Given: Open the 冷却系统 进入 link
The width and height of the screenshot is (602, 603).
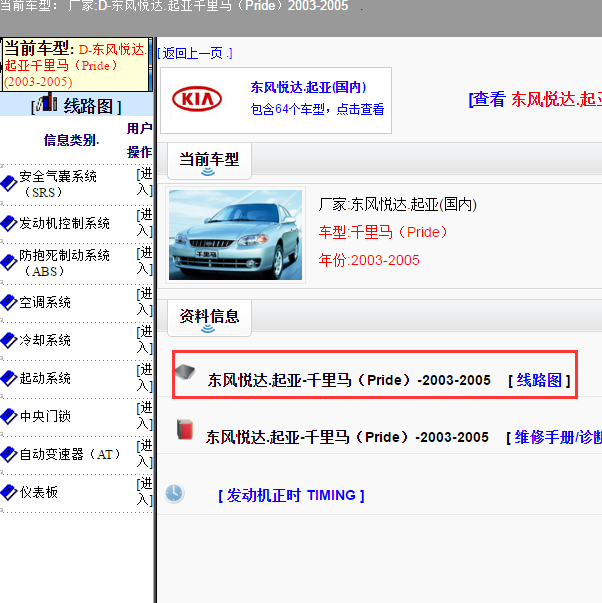Looking at the screenshot, I should coord(145,340).
